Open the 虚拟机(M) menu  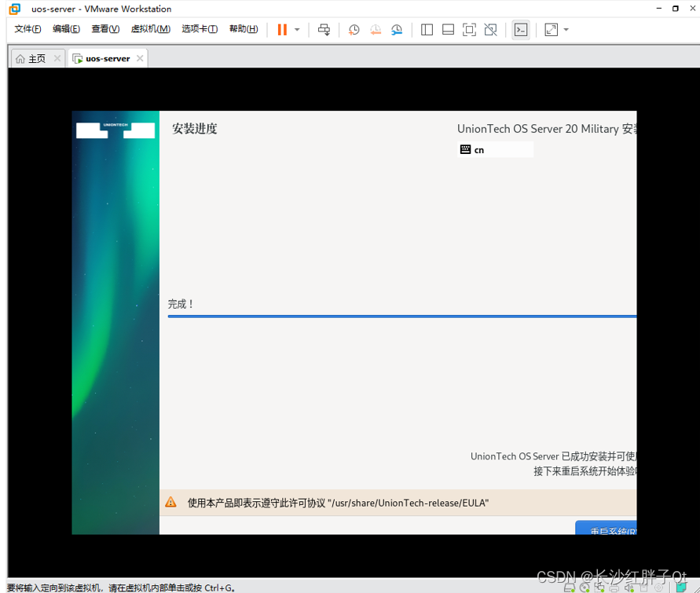pos(150,29)
